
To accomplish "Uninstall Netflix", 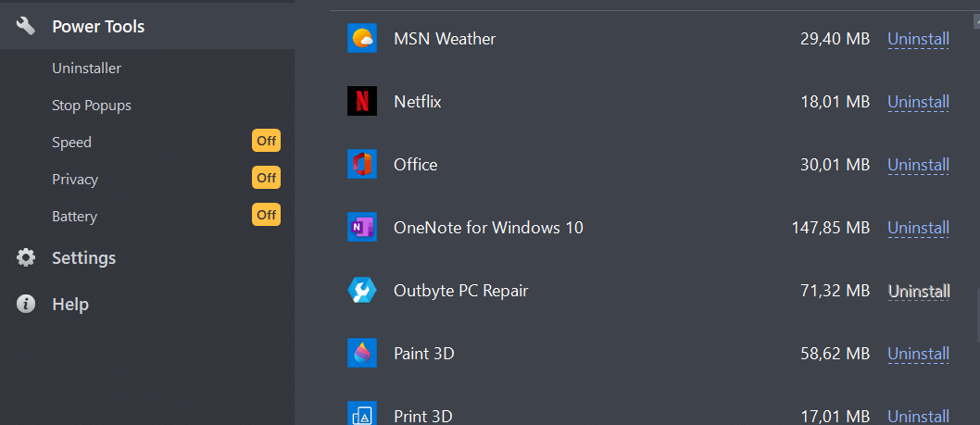I will 918,102.
